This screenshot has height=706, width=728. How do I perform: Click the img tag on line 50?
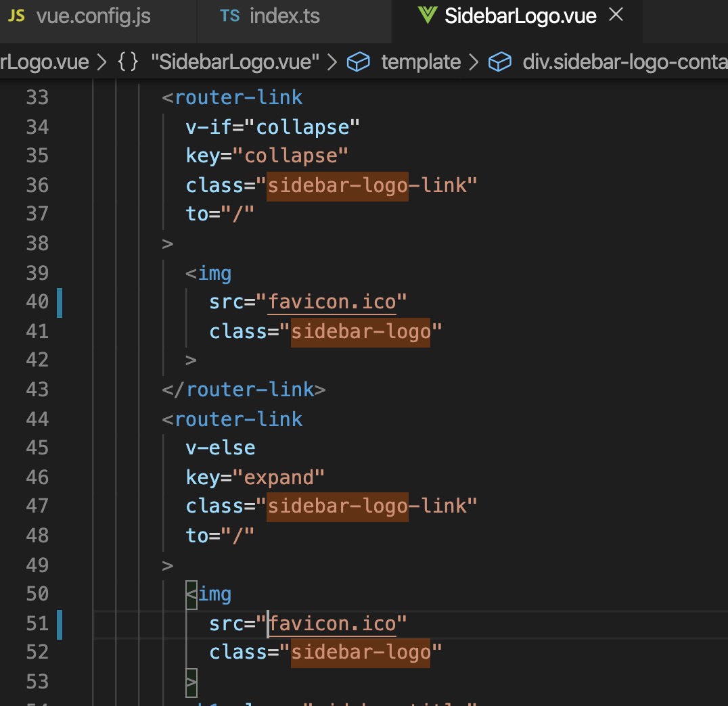(x=208, y=594)
